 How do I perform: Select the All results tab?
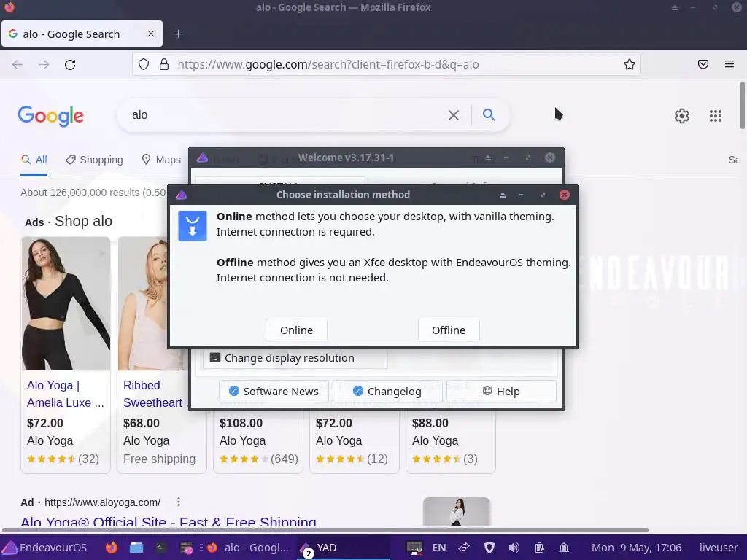[34, 160]
